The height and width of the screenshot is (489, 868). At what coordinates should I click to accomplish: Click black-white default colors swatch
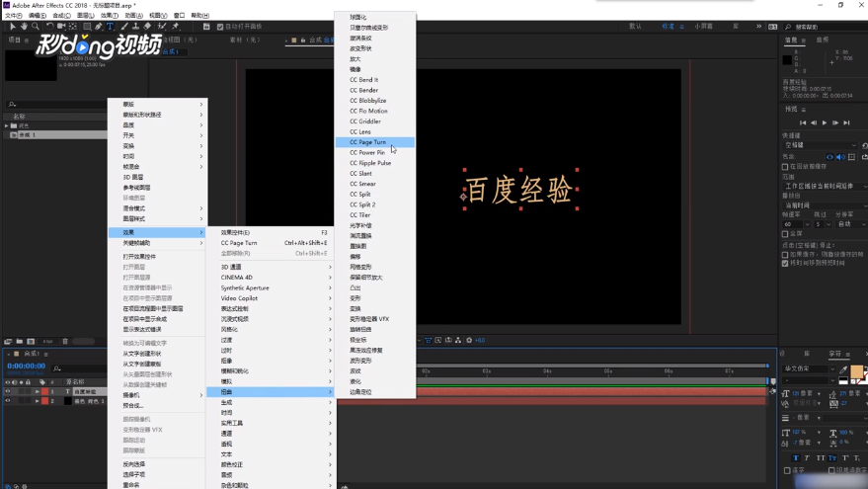(x=843, y=380)
